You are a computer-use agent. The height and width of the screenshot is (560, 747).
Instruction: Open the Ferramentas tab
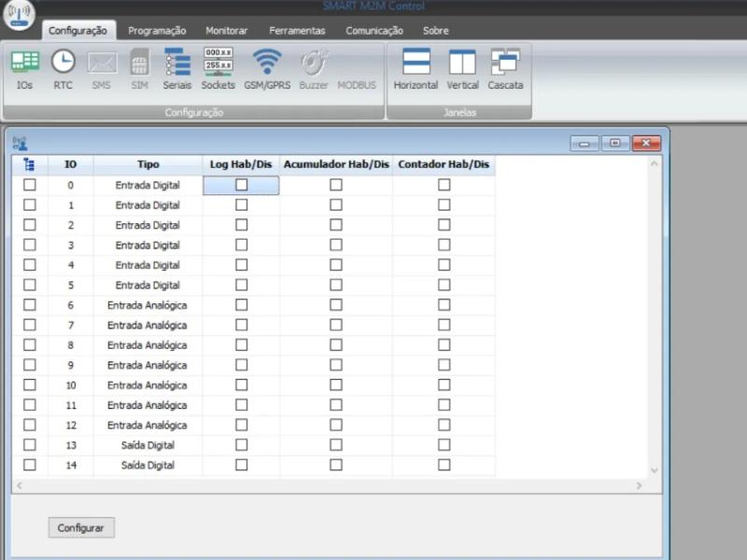click(x=297, y=31)
